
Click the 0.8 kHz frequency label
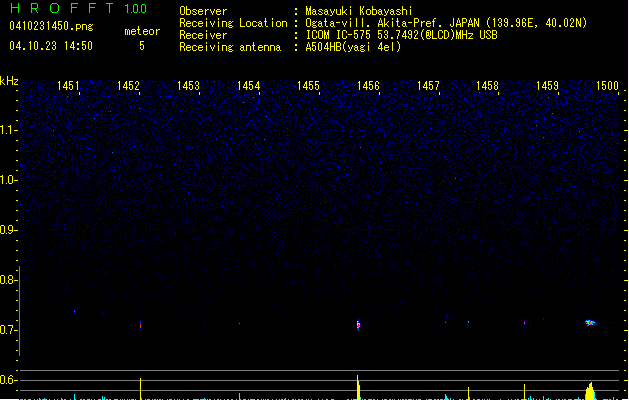coord(7,280)
